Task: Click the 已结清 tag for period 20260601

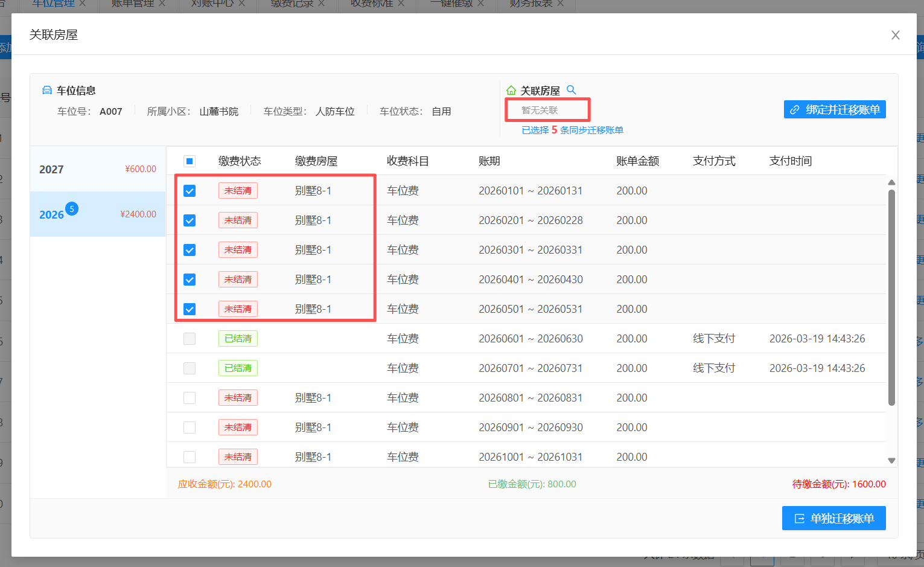Action: click(238, 339)
